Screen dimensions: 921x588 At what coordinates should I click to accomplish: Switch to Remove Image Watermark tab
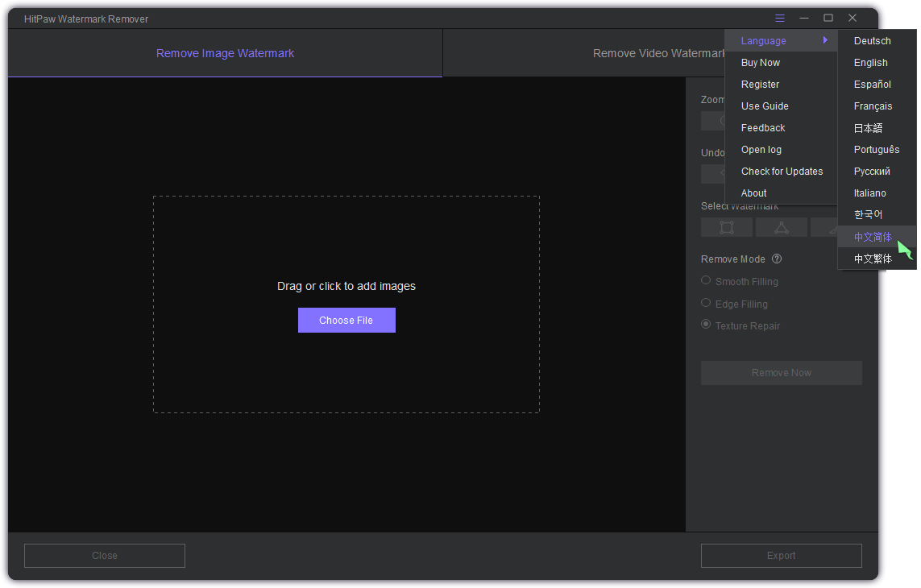pyautogui.click(x=225, y=53)
